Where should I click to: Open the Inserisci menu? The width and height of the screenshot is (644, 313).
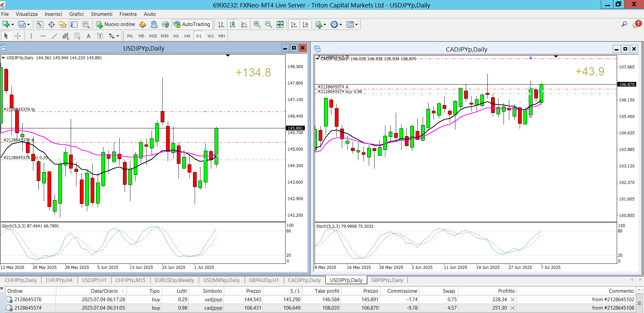(54, 14)
